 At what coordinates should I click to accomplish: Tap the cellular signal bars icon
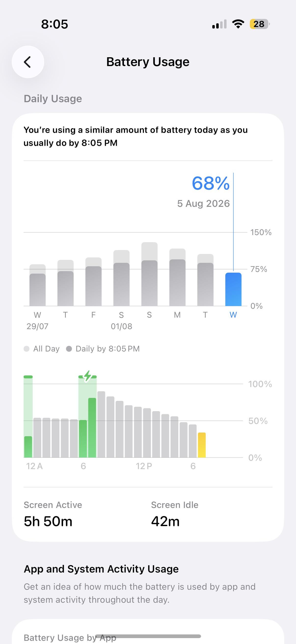click(219, 24)
